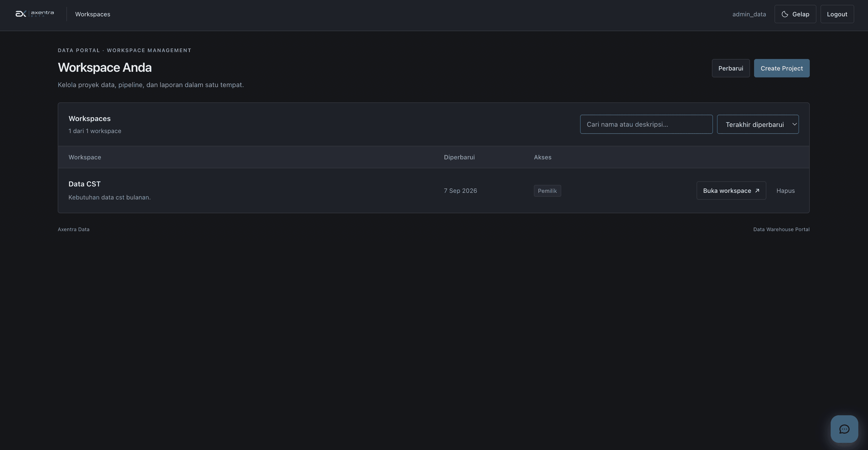The image size is (868, 450).
Task: Click the Data CST workspace name
Action: [85, 184]
